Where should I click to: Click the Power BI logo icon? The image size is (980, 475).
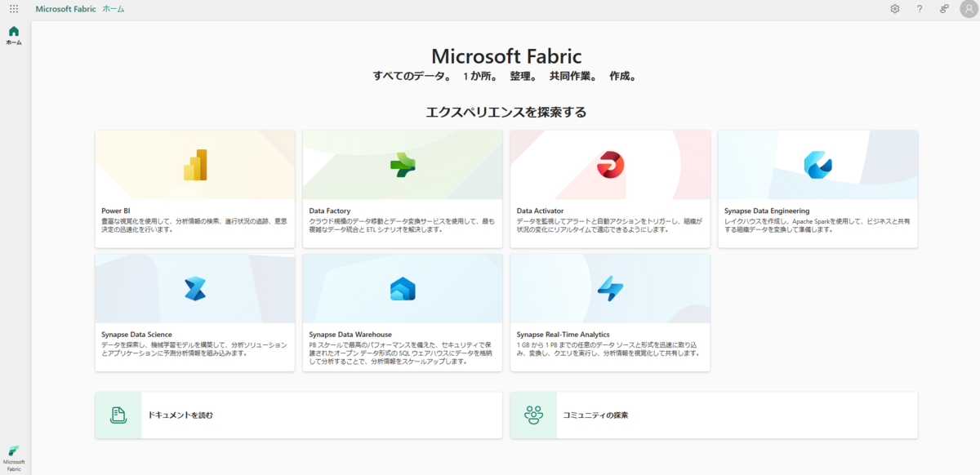195,165
